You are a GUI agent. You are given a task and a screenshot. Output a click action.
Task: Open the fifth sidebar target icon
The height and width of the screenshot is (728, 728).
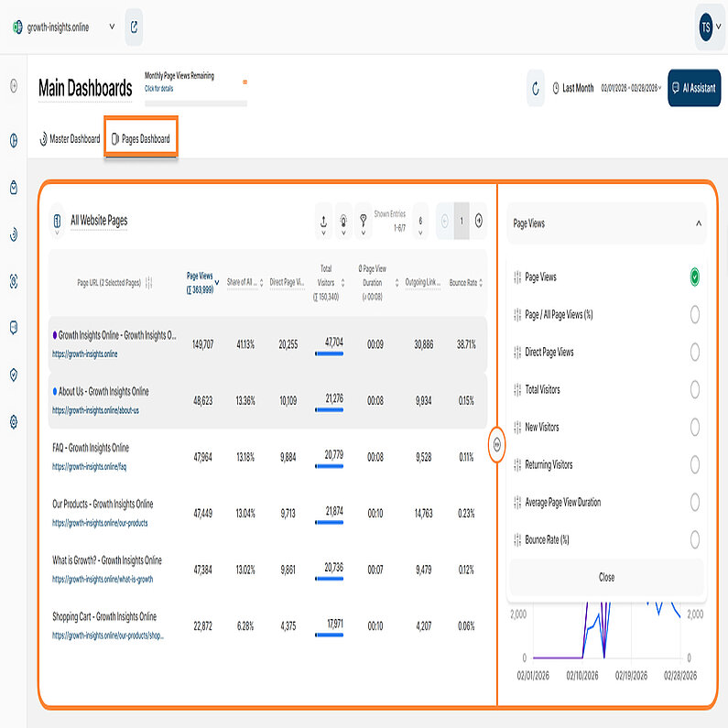click(14, 281)
